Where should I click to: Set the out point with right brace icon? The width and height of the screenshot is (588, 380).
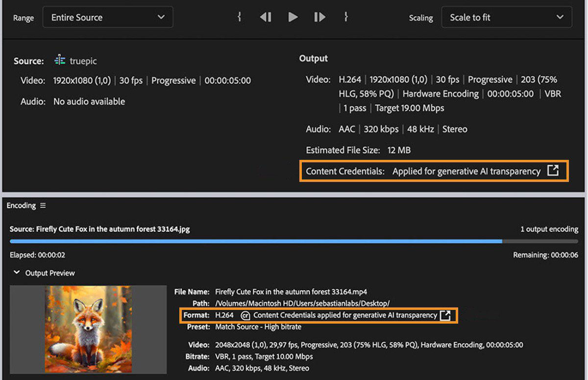346,17
